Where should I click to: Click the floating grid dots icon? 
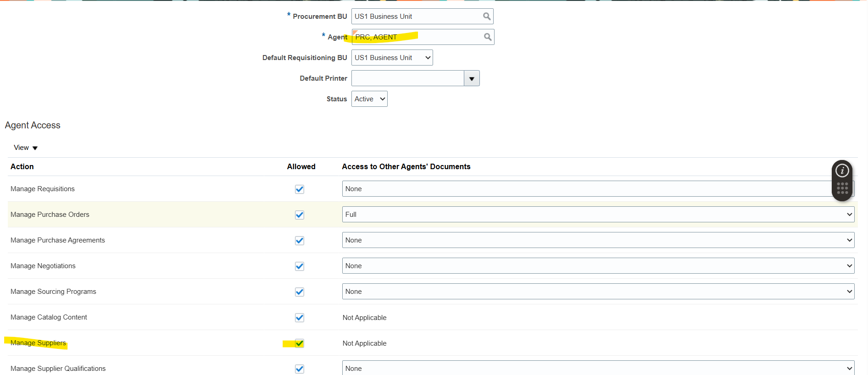(842, 188)
